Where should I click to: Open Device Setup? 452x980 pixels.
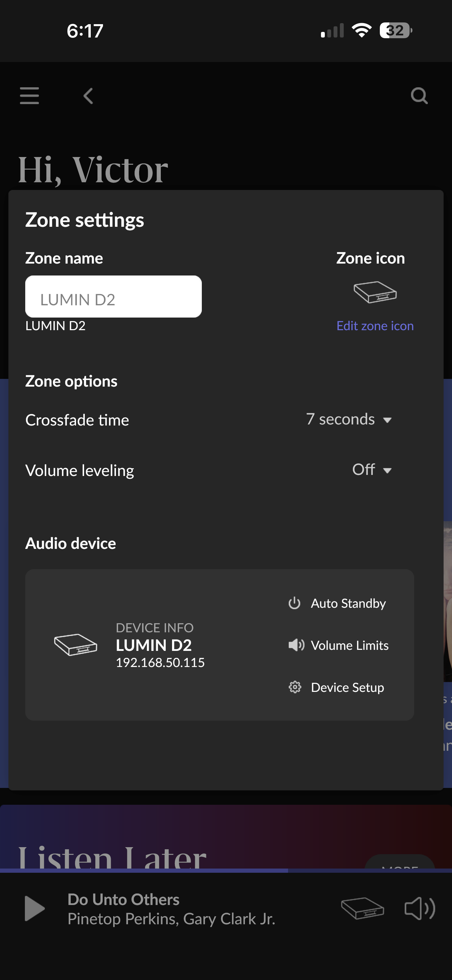tap(336, 687)
